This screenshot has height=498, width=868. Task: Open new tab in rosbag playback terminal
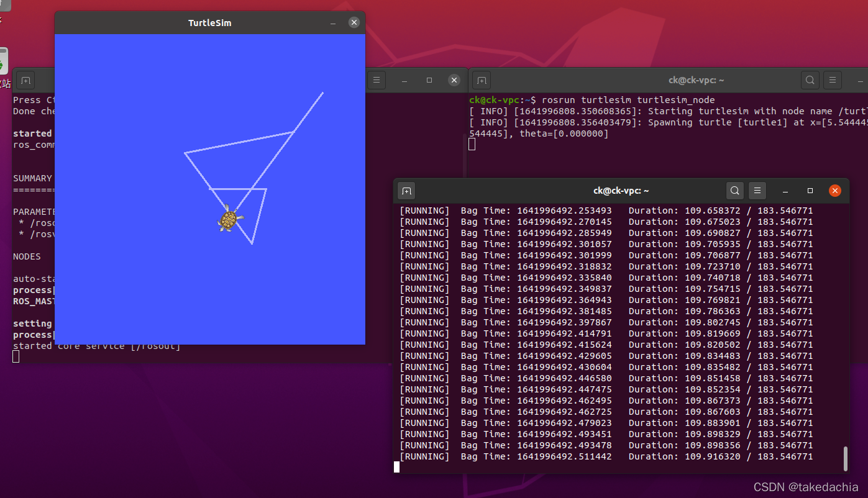pos(406,191)
